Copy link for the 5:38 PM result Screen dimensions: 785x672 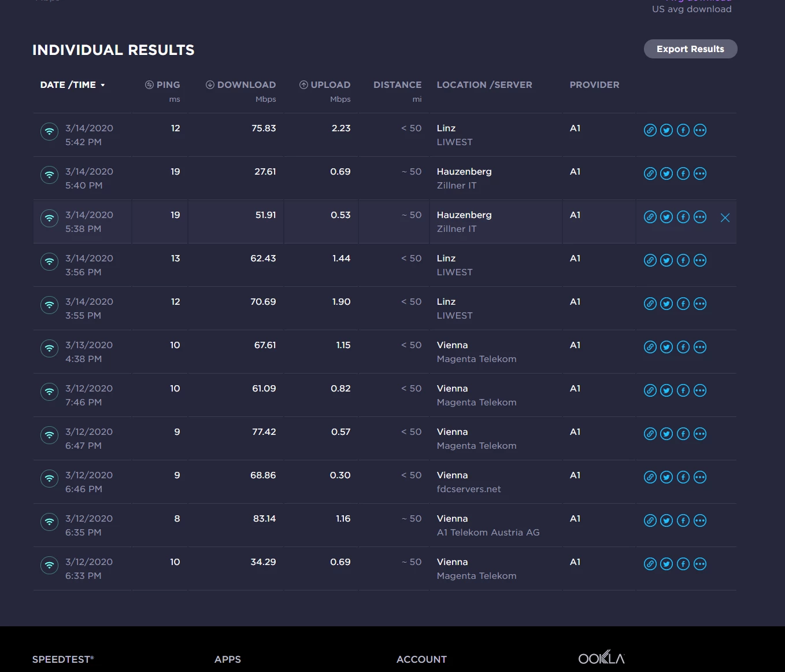click(x=650, y=217)
